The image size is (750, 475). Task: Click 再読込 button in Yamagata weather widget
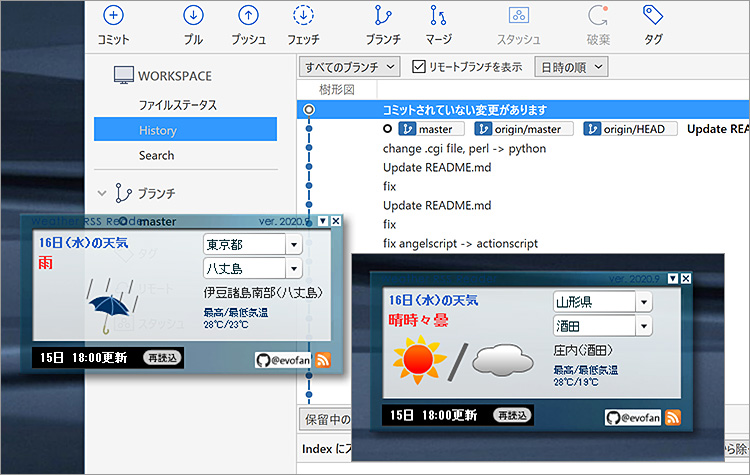[x=512, y=415]
